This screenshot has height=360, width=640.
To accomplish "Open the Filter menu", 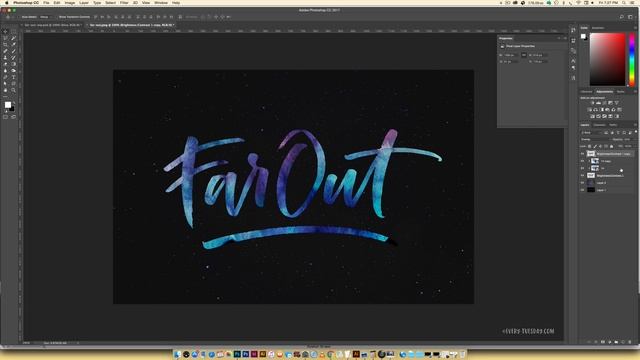I will coord(124,3).
